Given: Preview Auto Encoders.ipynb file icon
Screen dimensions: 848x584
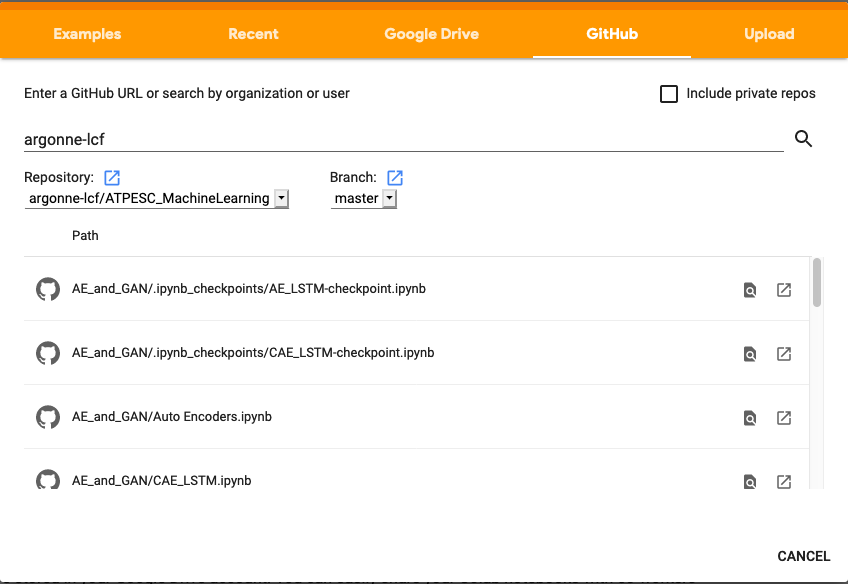Looking at the screenshot, I should [750, 418].
